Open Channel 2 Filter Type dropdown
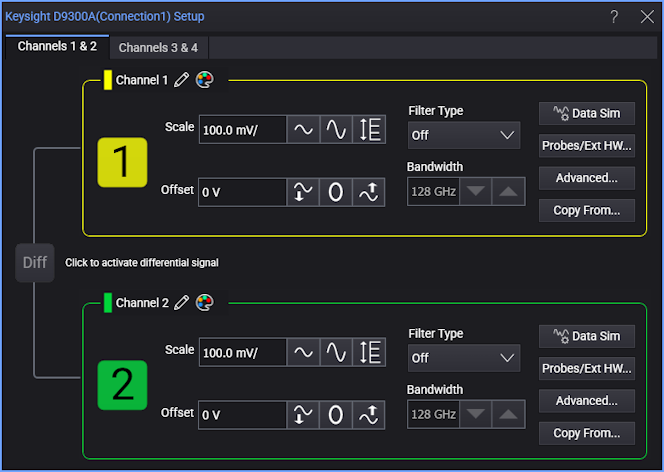Screen dimensions: 664x472 tap(463, 357)
